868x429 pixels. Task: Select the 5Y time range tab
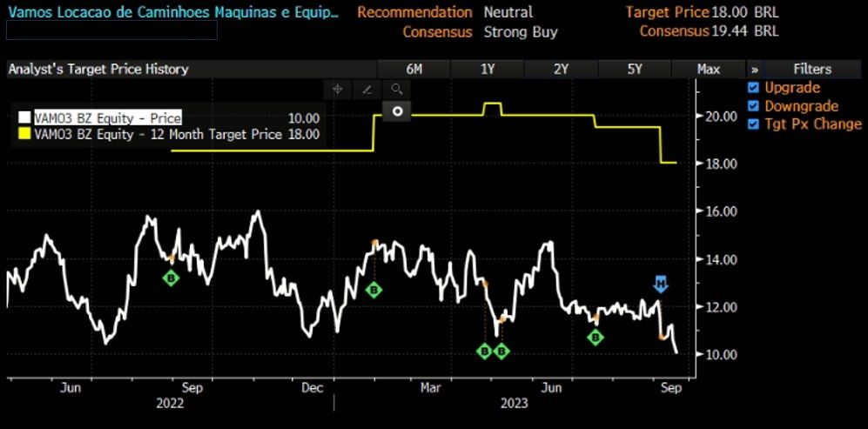tap(635, 69)
